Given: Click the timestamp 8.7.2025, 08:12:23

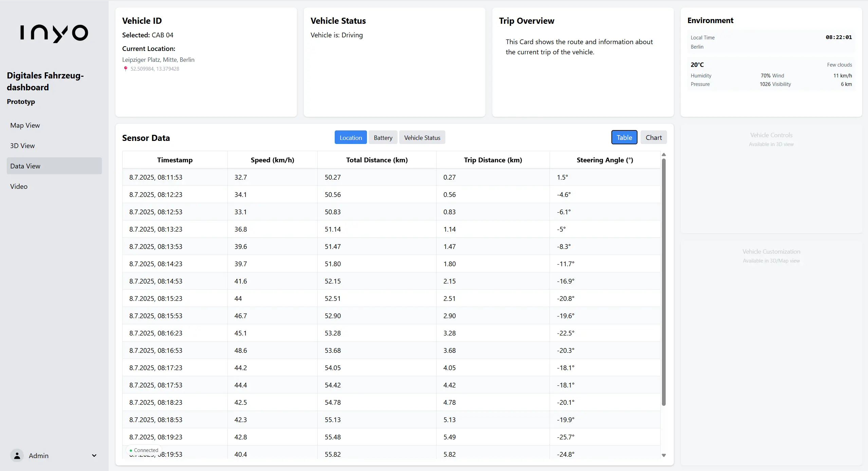Looking at the screenshot, I should pos(156,195).
